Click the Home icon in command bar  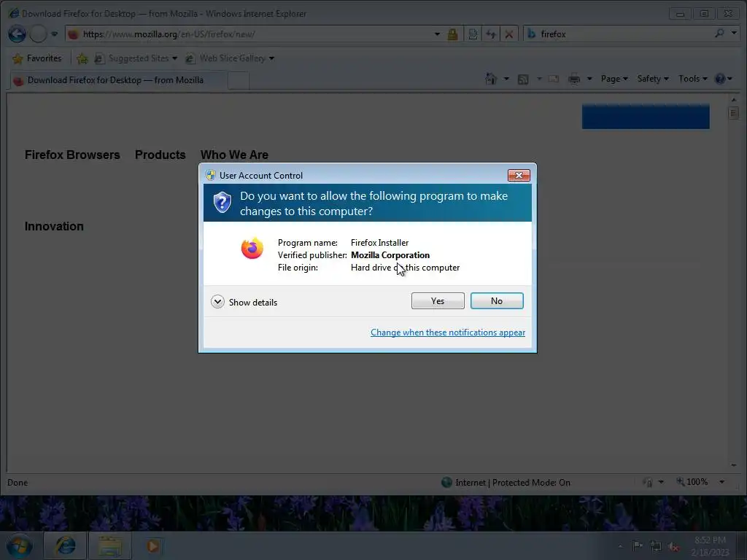491,79
